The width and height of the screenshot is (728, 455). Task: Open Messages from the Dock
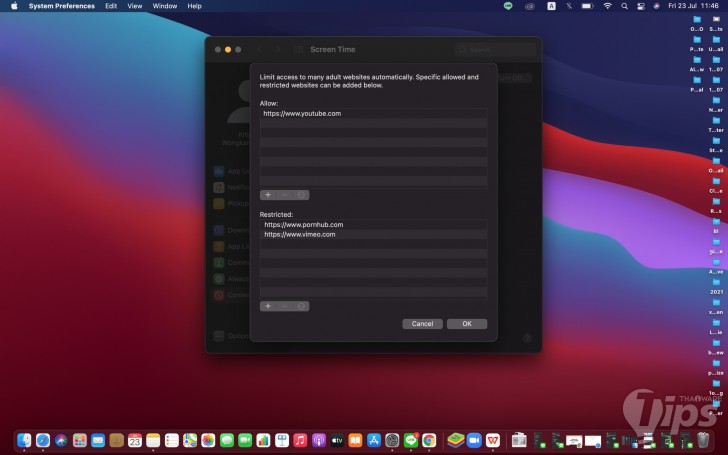click(x=227, y=440)
